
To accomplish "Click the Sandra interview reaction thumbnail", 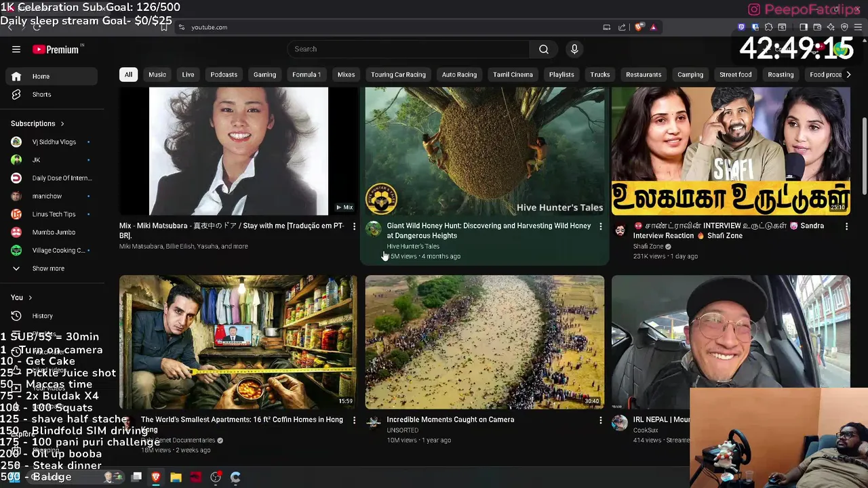I will [x=730, y=151].
